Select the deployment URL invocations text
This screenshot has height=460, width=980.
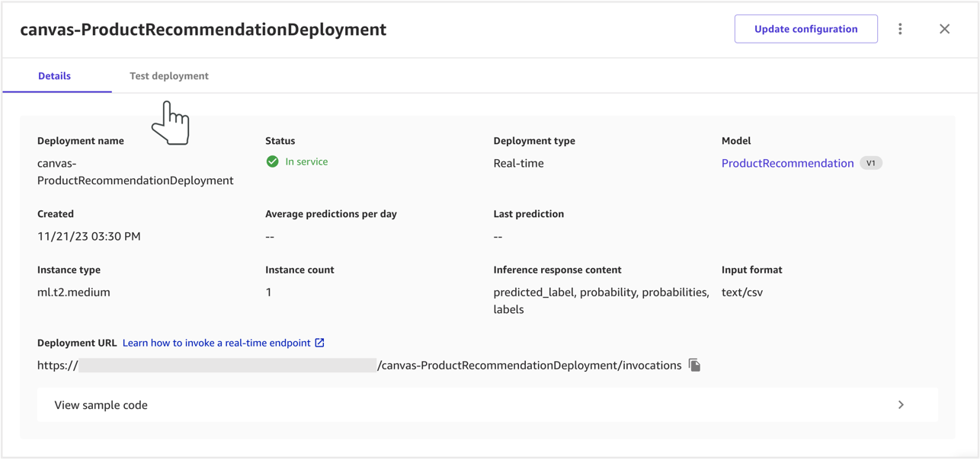[x=529, y=366]
